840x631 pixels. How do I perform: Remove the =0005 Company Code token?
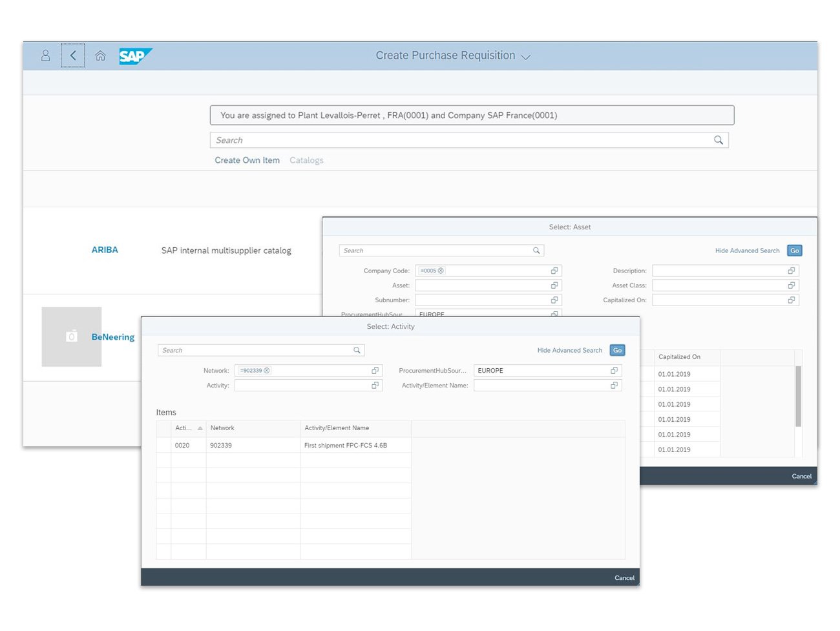click(441, 270)
